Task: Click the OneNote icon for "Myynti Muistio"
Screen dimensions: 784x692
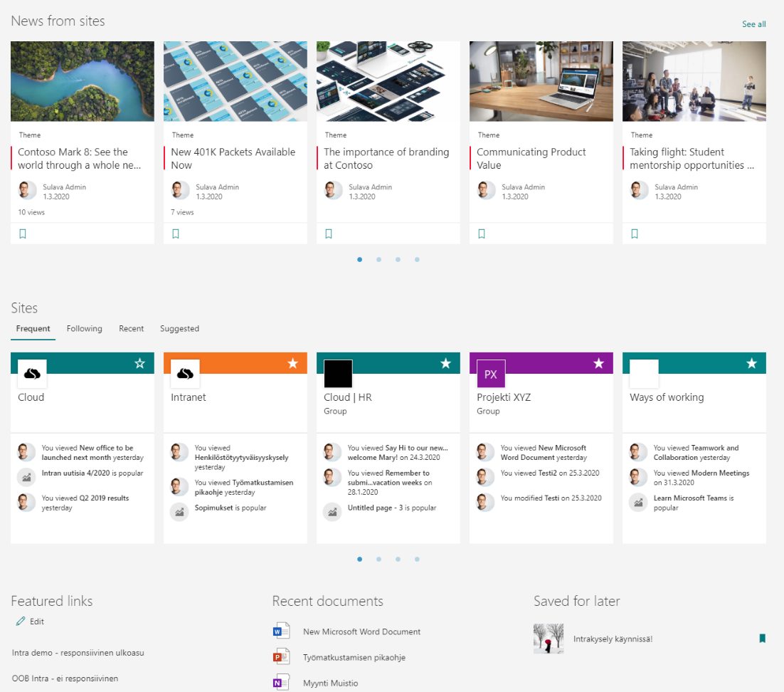Action: 282,682
